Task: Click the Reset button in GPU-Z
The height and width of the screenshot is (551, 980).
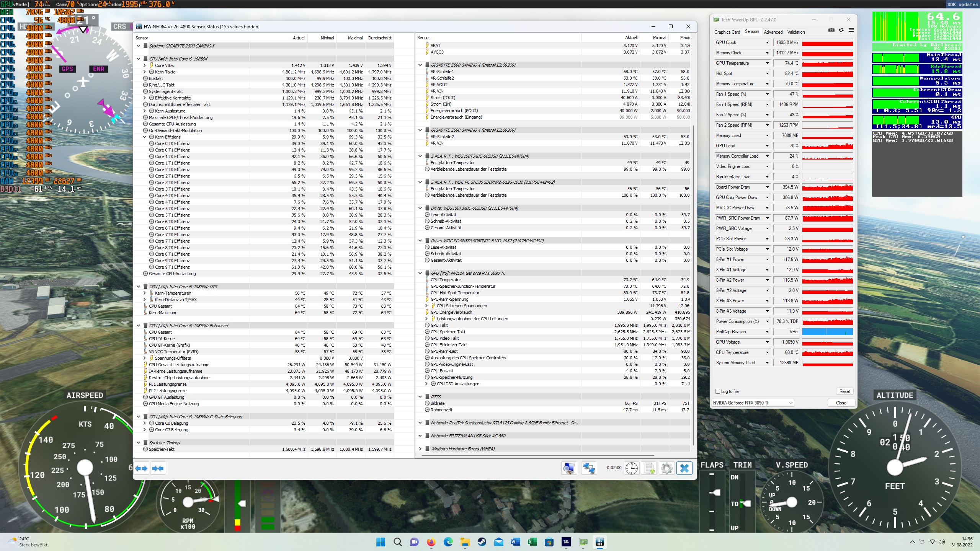Action: pos(844,391)
